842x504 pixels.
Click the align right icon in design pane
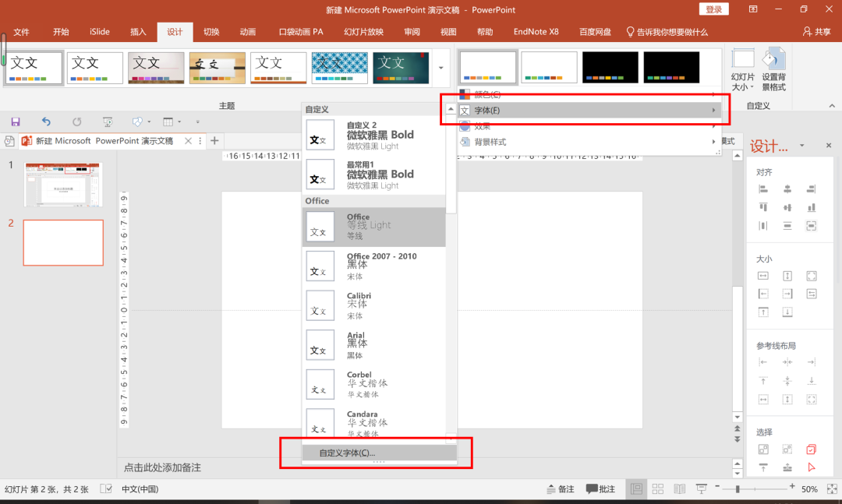pyautogui.click(x=811, y=189)
